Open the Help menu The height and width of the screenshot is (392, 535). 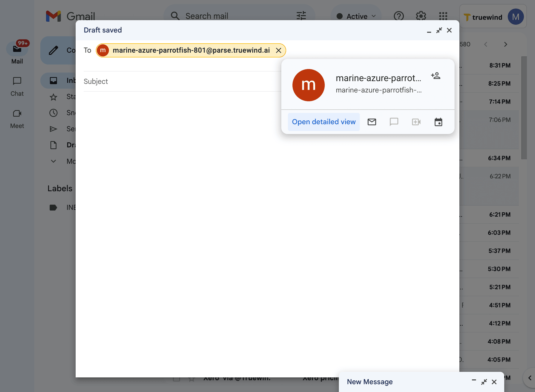398,16
